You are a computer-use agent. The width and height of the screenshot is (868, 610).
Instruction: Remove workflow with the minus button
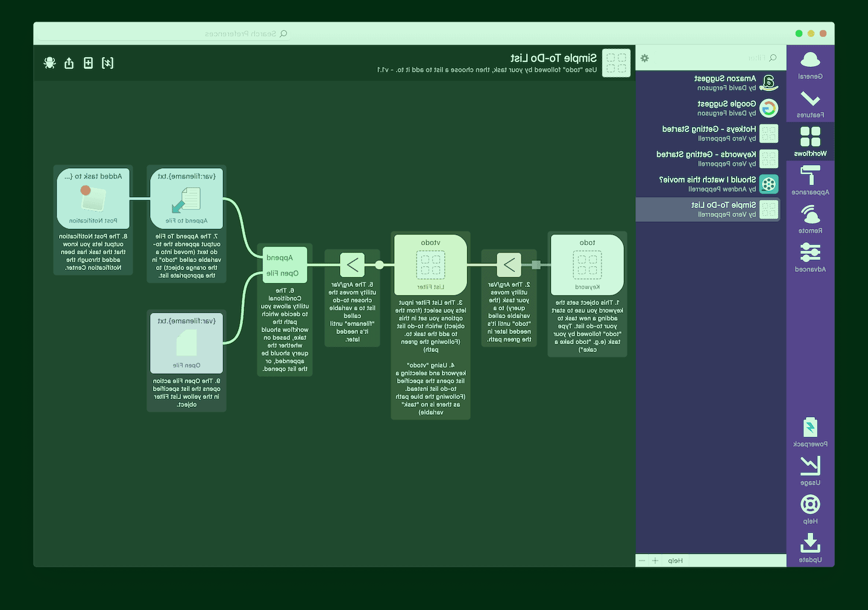tap(642, 561)
